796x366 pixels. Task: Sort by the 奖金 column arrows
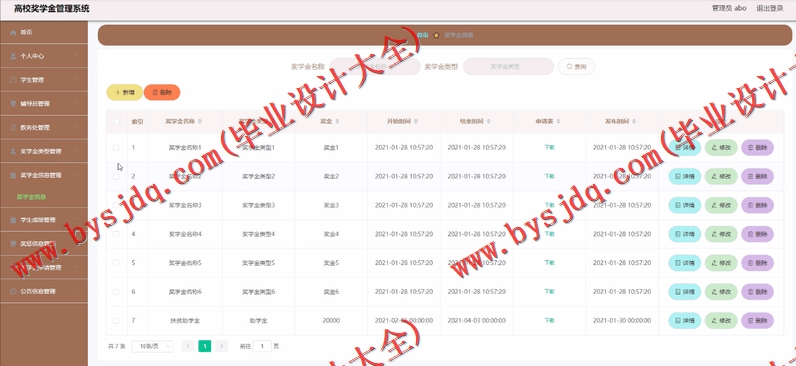[338, 121]
